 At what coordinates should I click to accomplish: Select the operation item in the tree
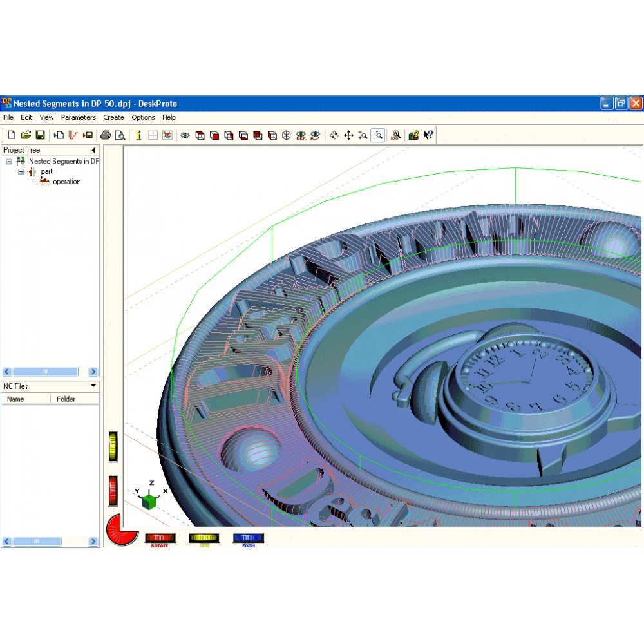coord(66,182)
